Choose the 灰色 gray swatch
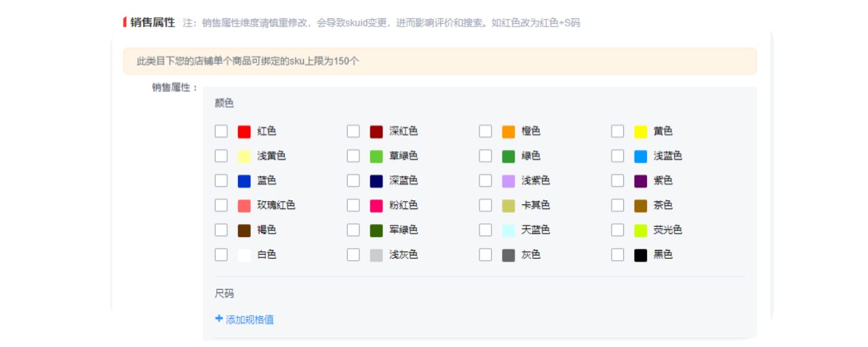The image size is (868, 347). tap(509, 255)
